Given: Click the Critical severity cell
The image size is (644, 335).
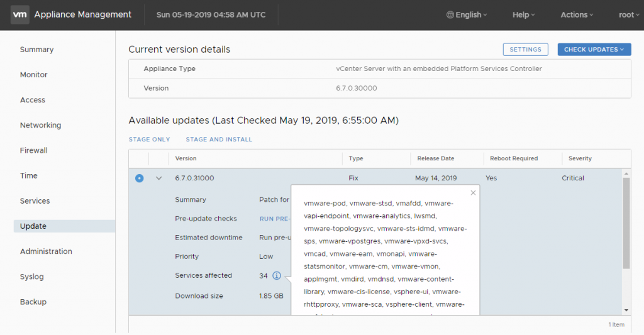Looking at the screenshot, I should (573, 178).
